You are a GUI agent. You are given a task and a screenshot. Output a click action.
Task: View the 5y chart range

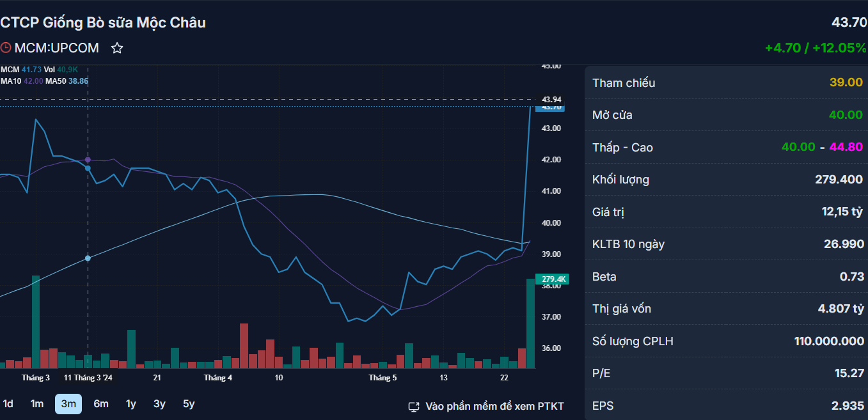(189, 404)
